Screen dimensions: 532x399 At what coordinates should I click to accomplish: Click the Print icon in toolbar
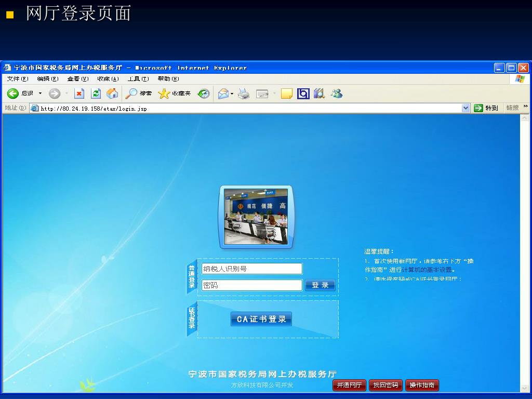244,94
